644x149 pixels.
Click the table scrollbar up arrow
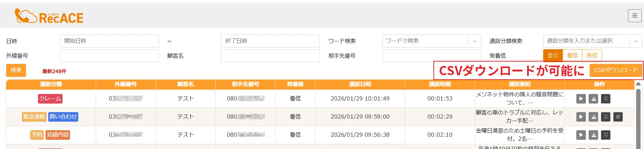tap(638, 84)
